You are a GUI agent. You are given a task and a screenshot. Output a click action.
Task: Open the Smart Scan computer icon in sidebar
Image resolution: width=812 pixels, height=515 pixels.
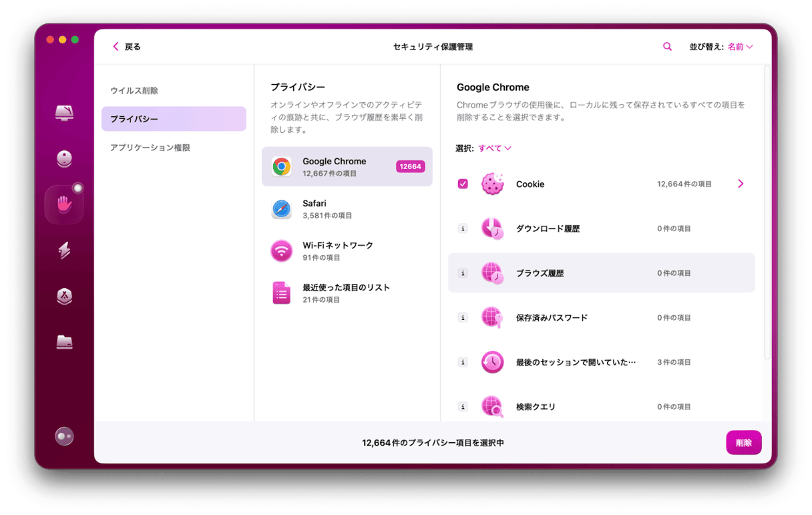[x=64, y=113]
